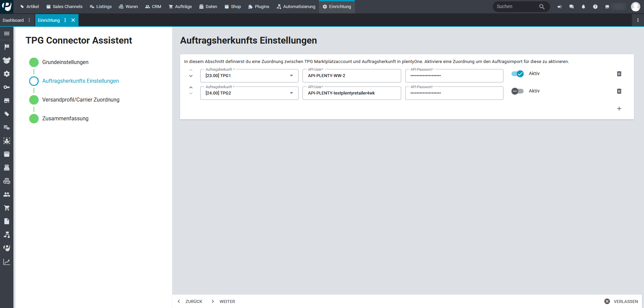Click the workflow diagram icon in the sidebar
The image size is (644, 308).
pyautogui.click(x=7, y=235)
